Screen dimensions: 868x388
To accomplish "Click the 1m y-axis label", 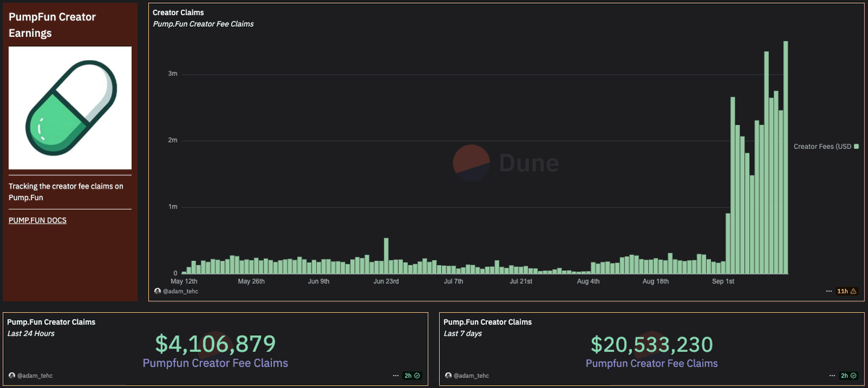I will click(173, 207).
